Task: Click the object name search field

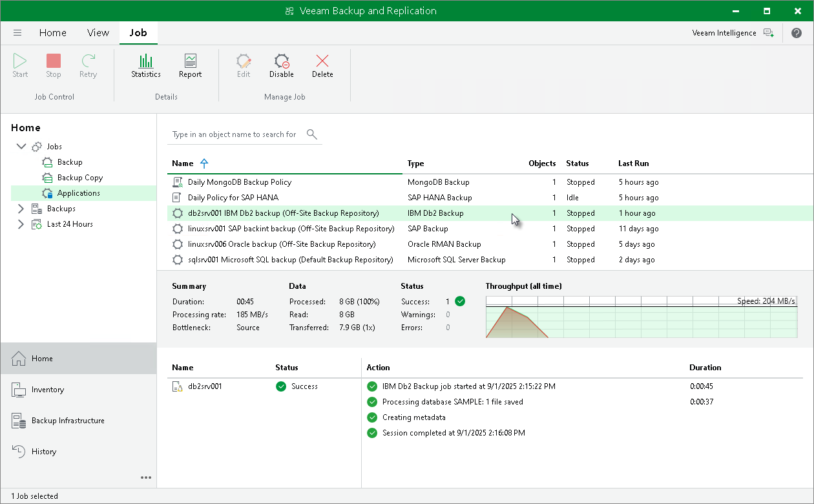Action: (x=235, y=134)
